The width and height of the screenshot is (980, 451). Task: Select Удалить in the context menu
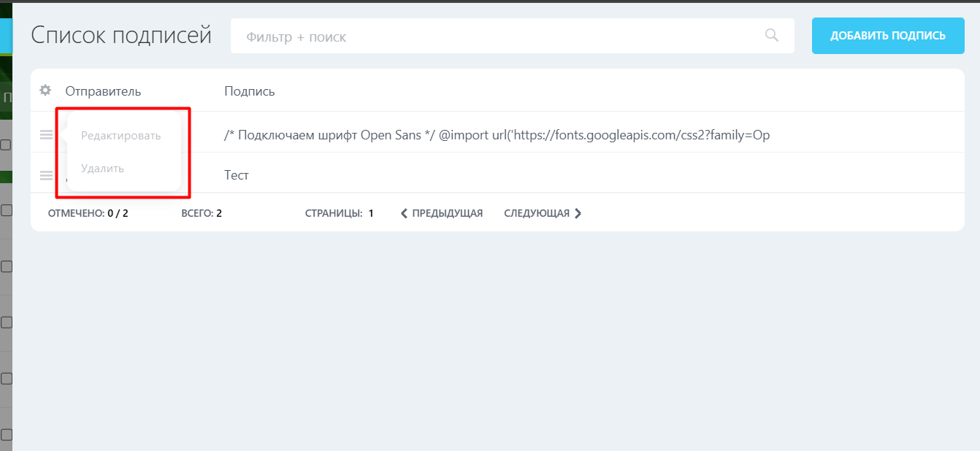click(102, 168)
